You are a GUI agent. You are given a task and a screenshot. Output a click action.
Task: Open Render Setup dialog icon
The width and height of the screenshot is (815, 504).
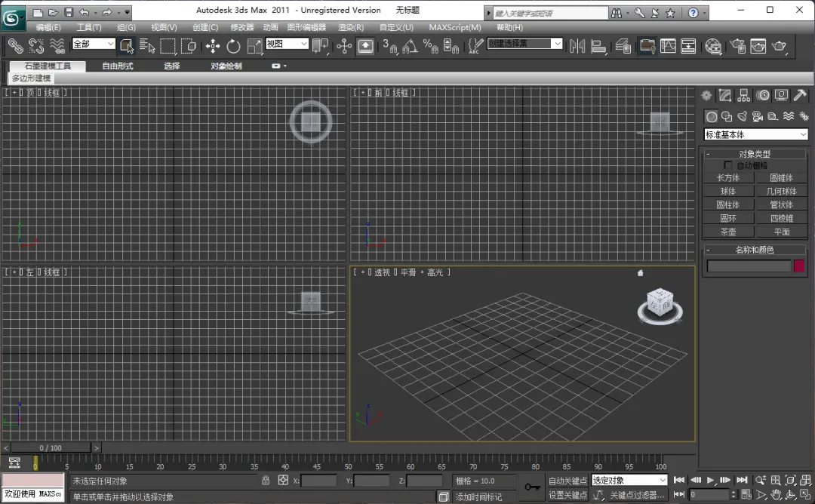pos(737,46)
